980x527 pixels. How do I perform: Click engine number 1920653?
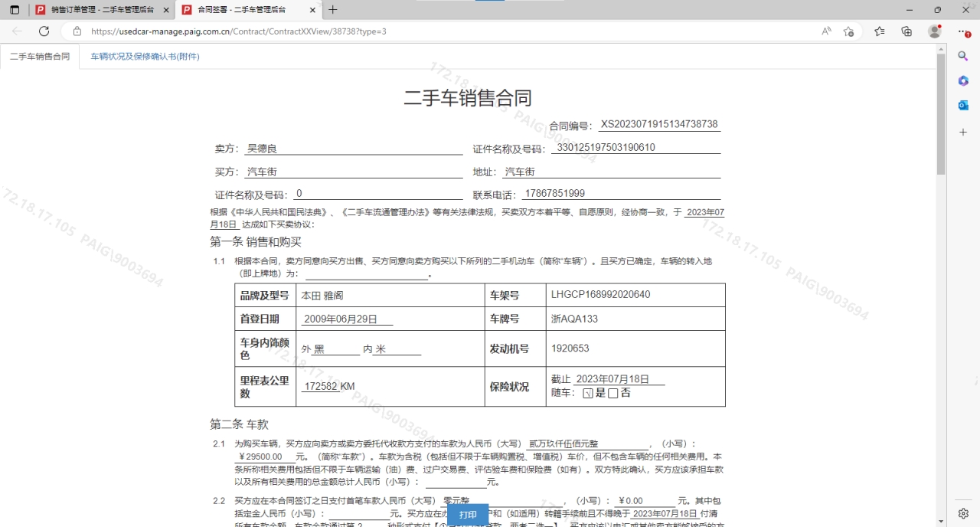click(x=570, y=349)
